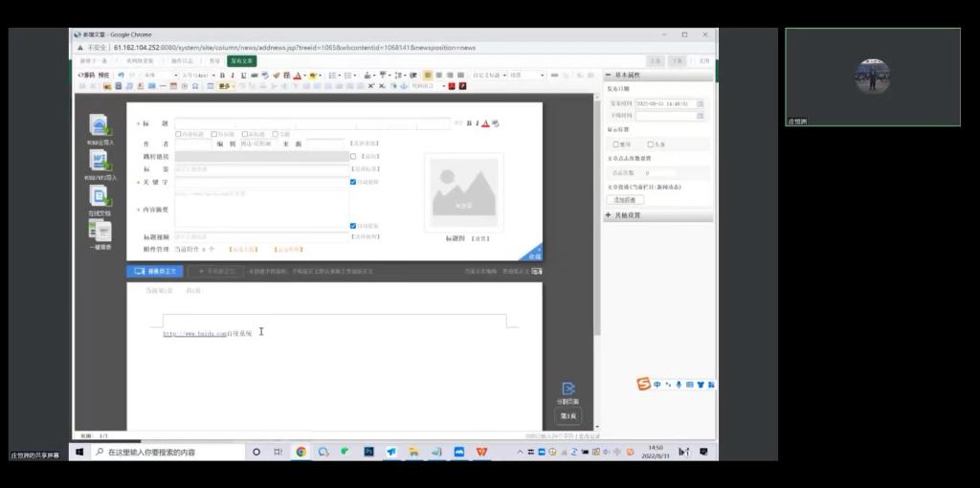Open the font size dropdown

[x=197, y=75]
